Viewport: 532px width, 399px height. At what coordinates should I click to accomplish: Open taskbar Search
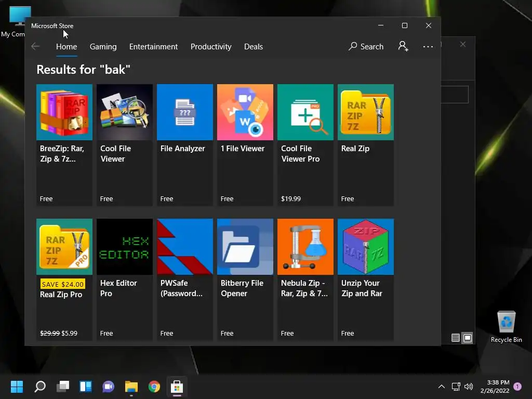tap(40, 387)
